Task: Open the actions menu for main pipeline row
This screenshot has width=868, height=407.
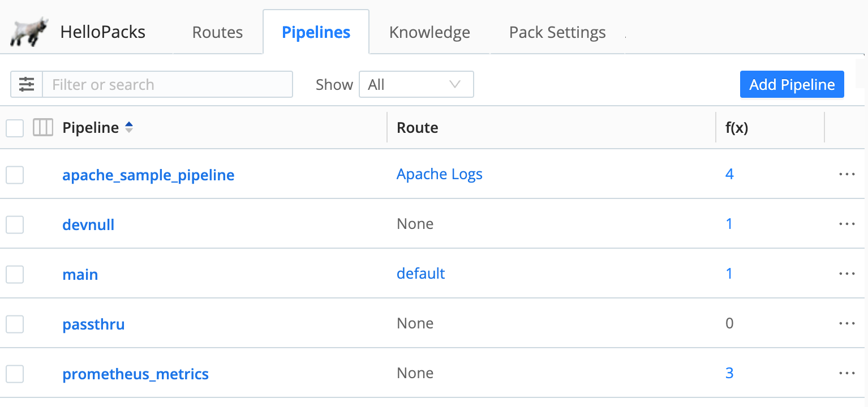Action: (846, 274)
